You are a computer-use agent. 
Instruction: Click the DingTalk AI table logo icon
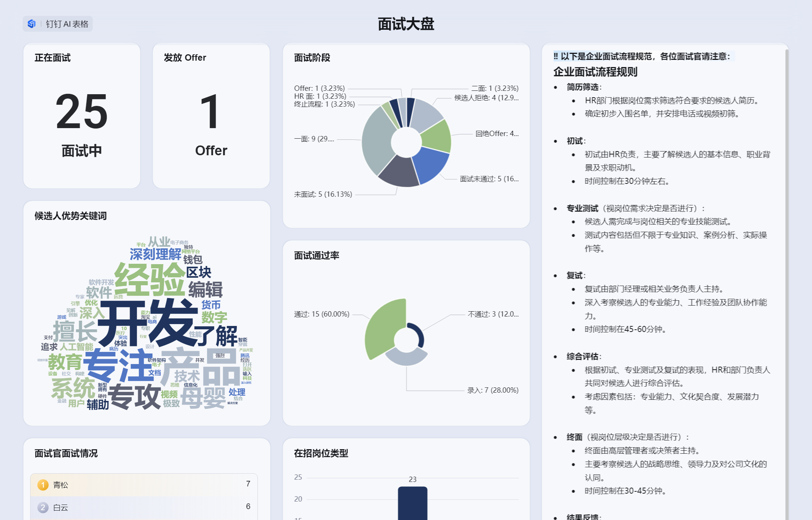(32, 24)
